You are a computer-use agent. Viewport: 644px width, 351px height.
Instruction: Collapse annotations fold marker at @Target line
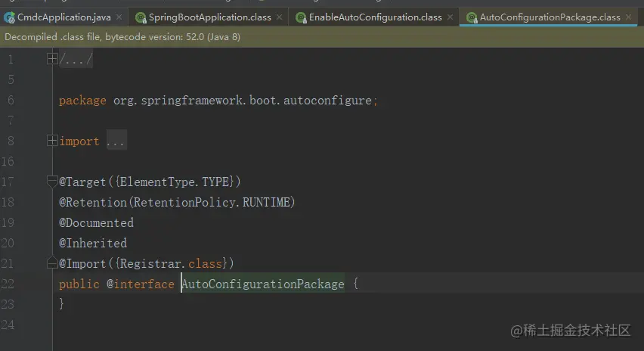tap(52, 181)
